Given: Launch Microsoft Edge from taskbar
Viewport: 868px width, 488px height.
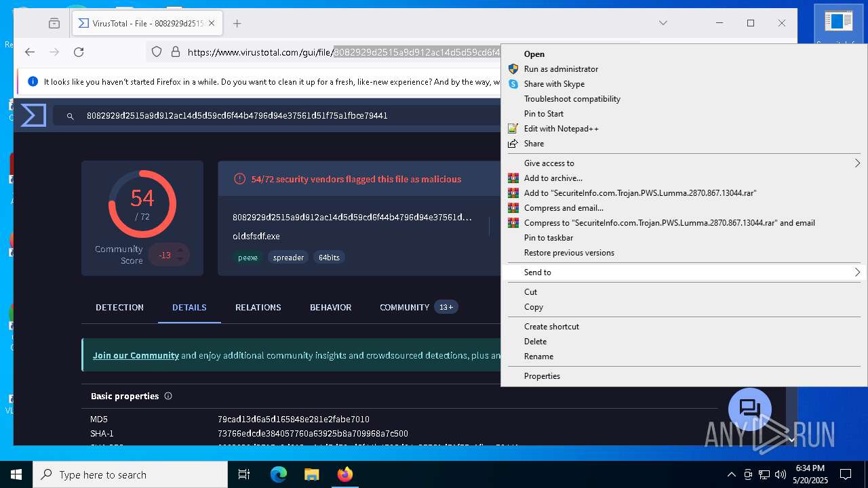Looking at the screenshot, I should tap(279, 474).
